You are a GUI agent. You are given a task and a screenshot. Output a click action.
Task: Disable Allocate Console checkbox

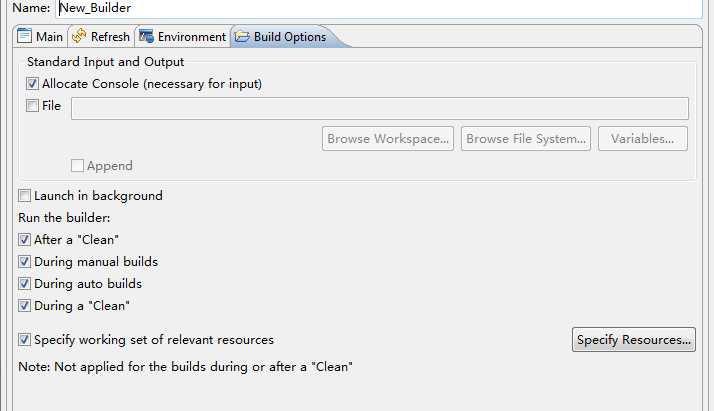tap(32, 83)
